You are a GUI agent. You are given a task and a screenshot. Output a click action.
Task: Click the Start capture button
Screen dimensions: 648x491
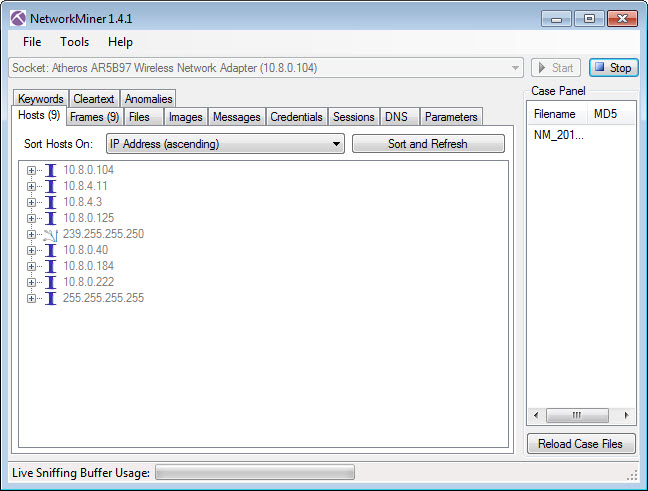coord(556,68)
